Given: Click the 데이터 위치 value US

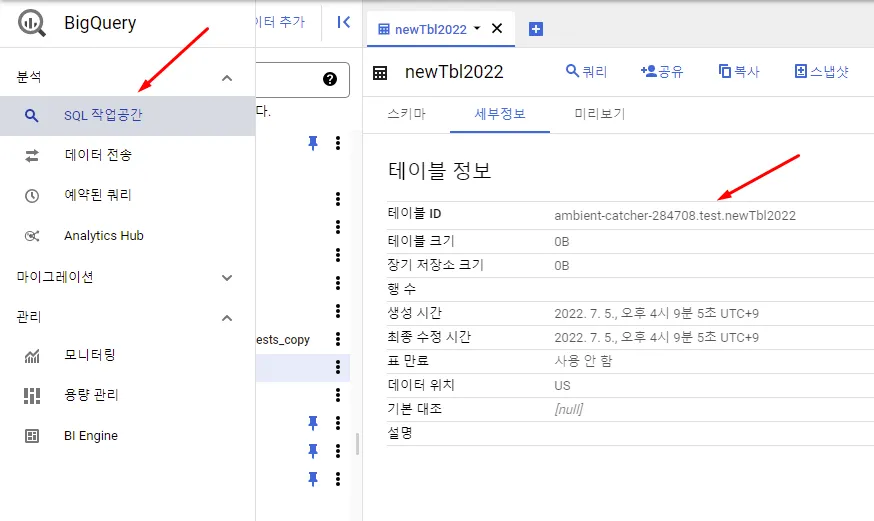Looking at the screenshot, I should pyautogui.click(x=562, y=386).
